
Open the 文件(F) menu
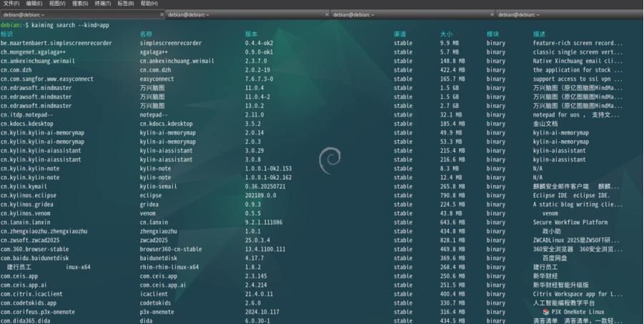point(10,4)
